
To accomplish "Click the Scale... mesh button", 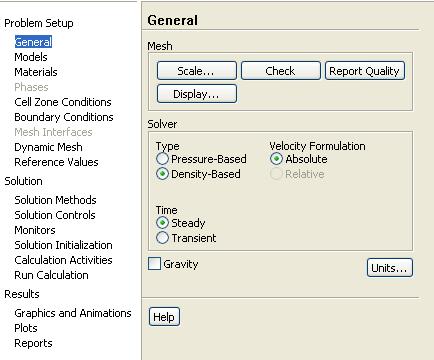I will 197,71.
